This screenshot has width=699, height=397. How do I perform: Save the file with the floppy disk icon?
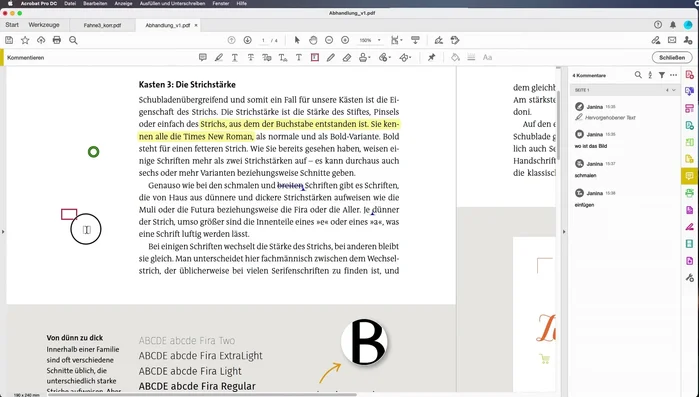(x=9, y=40)
